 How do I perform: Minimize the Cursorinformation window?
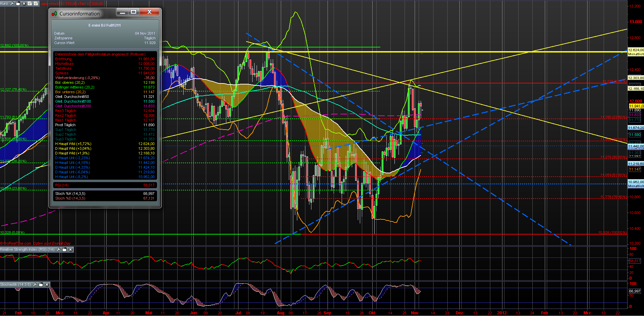coord(122,12)
